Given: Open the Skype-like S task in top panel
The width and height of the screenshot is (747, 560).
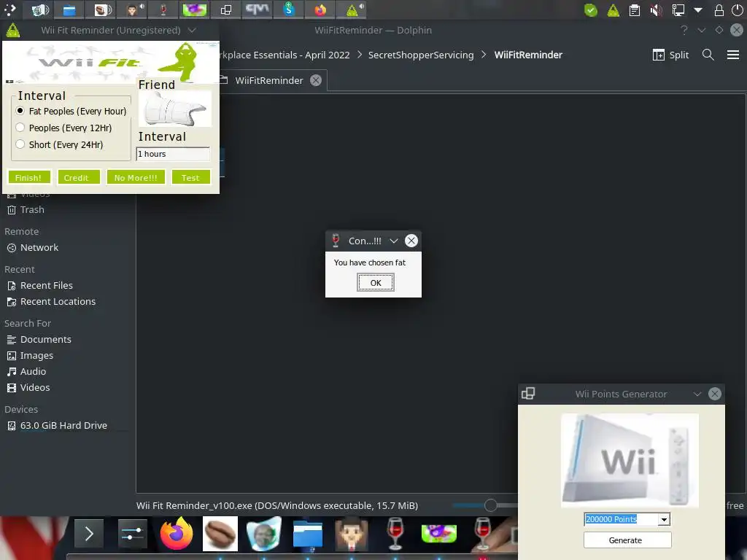Looking at the screenshot, I should [289, 9].
